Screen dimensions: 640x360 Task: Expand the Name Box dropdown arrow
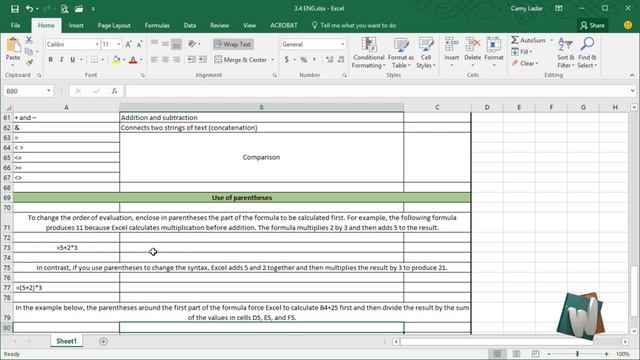pos(49,91)
